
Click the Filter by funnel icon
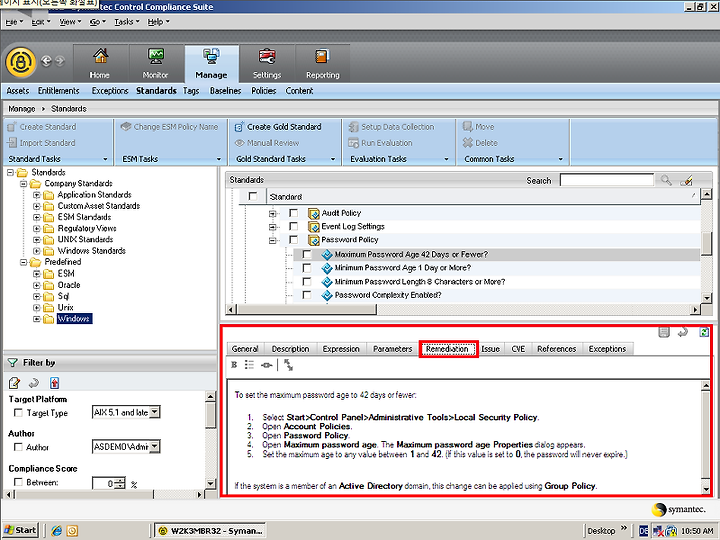[x=13, y=363]
